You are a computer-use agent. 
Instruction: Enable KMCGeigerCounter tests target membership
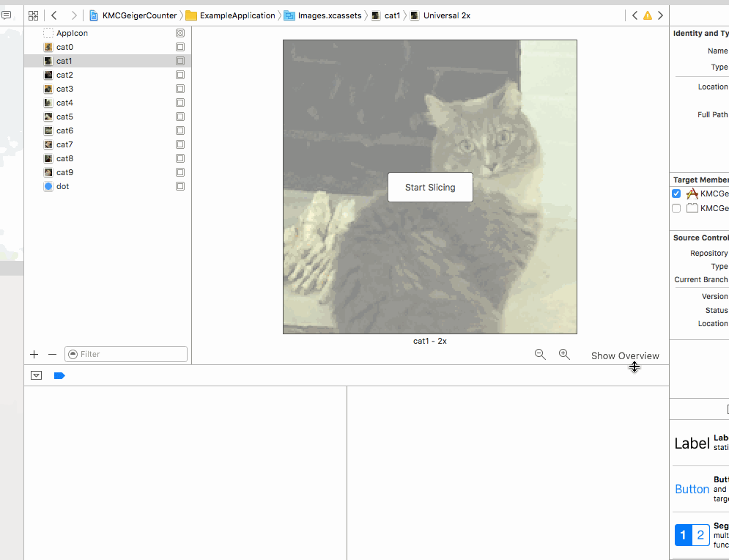click(x=676, y=208)
